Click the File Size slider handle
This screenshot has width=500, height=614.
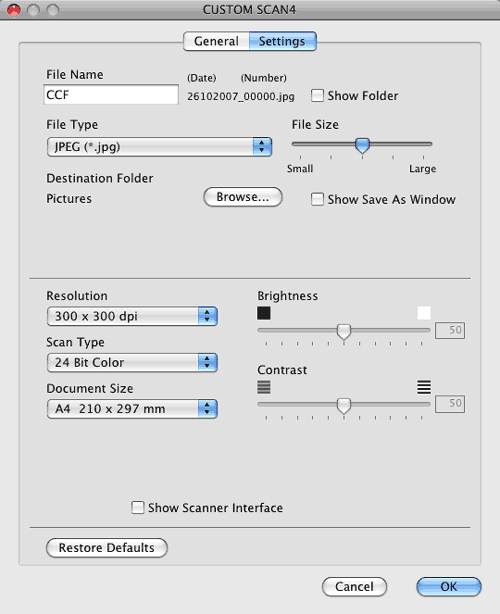[362, 145]
